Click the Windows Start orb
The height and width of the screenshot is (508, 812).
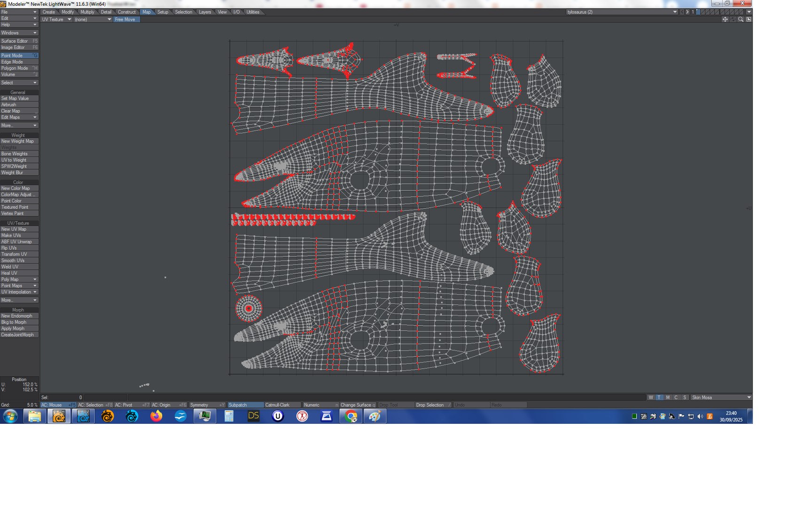click(x=10, y=416)
